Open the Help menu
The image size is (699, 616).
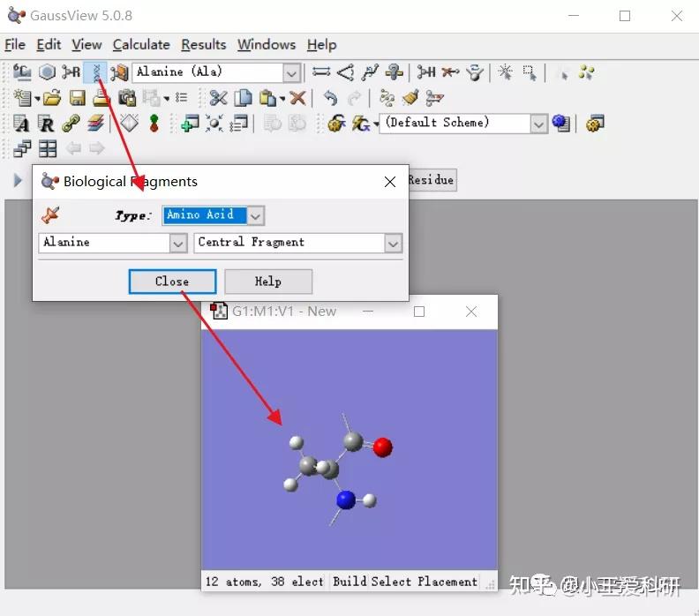[x=321, y=45]
